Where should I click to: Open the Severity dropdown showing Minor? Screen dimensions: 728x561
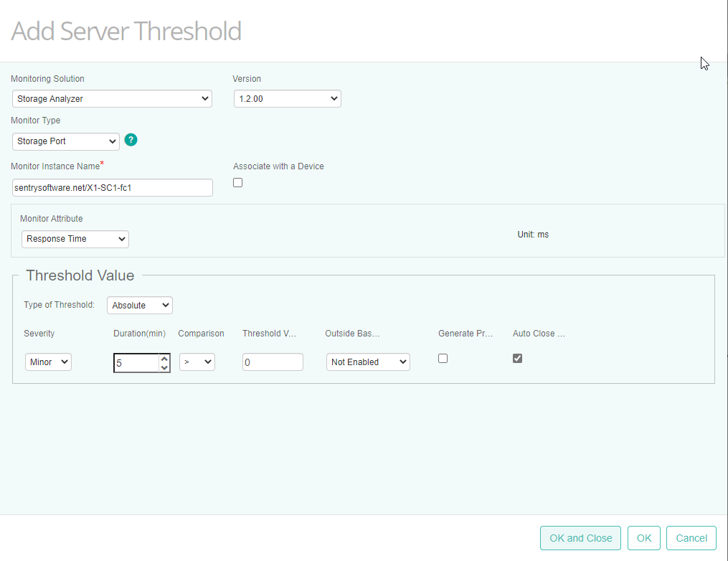pyautogui.click(x=48, y=362)
